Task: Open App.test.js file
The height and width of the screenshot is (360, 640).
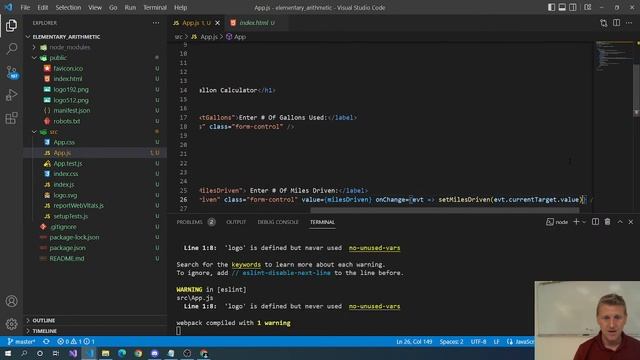Action: [x=68, y=164]
